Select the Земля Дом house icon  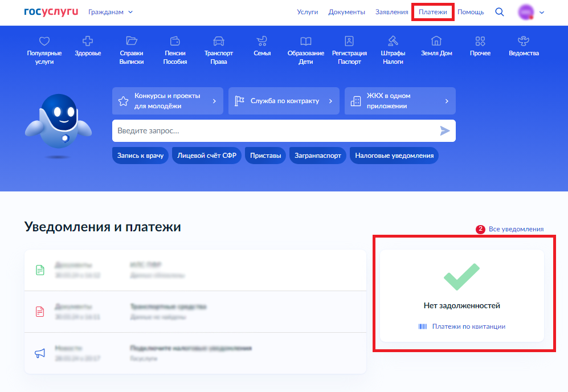436,41
